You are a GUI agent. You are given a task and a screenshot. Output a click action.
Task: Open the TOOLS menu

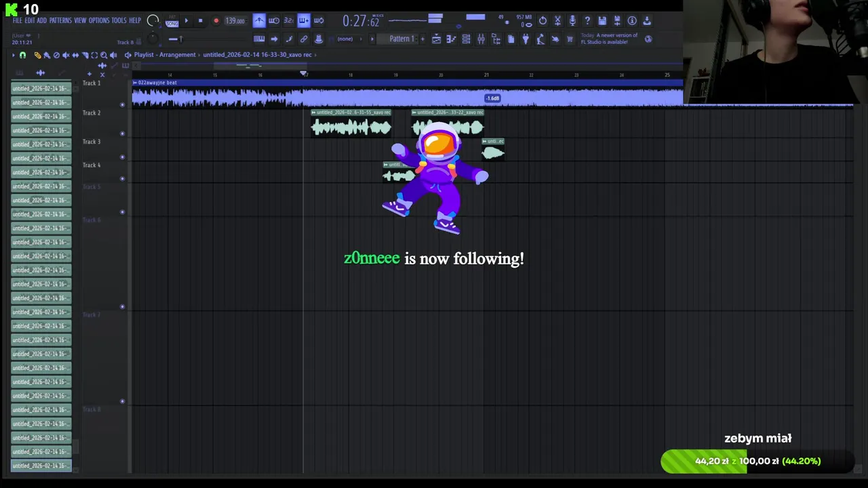pyautogui.click(x=119, y=20)
